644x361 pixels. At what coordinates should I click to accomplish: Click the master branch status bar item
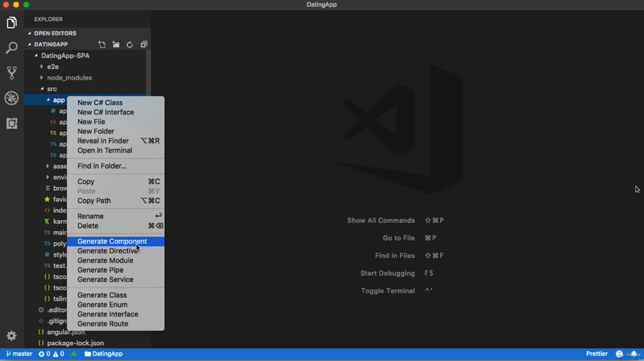[19, 354]
